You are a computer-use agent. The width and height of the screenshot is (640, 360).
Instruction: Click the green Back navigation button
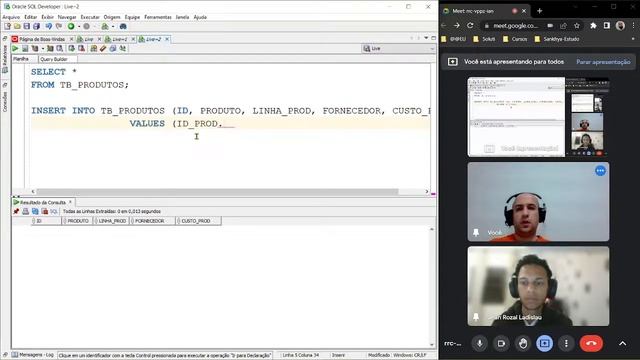pos(71,27)
